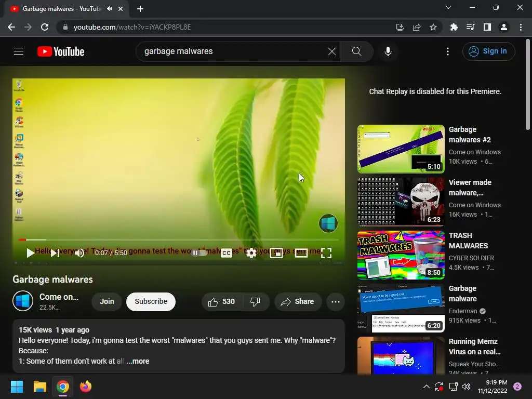The width and height of the screenshot is (532, 399).
Task: Click the Join membership button
Action: tap(107, 302)
